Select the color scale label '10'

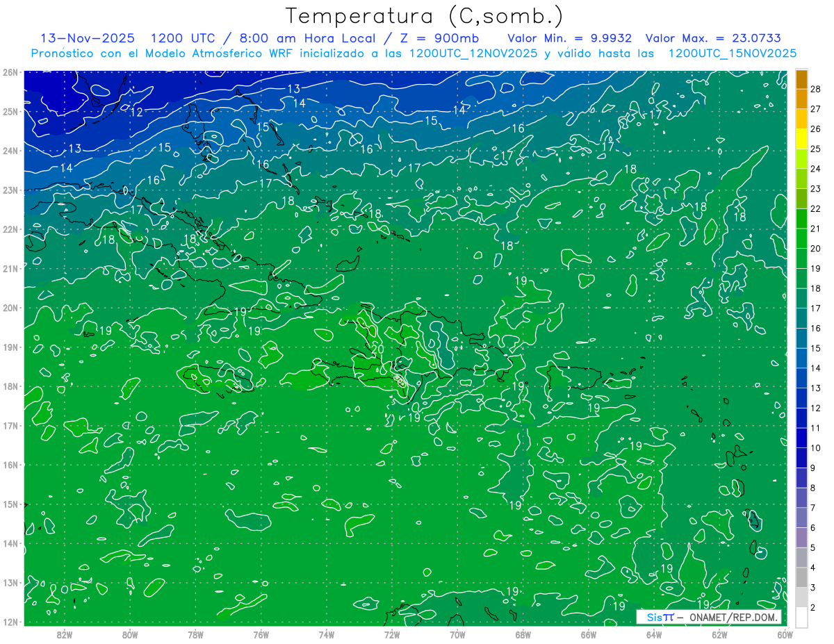click(x=816, y=448)
